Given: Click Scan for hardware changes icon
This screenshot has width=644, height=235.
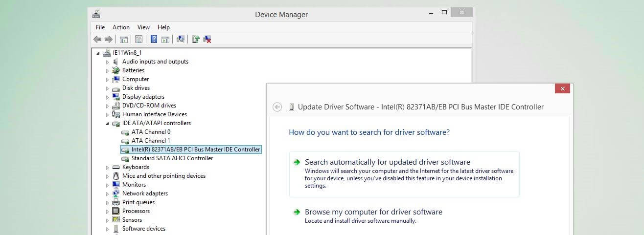Looking at the screenshot, I should (181, 40).
